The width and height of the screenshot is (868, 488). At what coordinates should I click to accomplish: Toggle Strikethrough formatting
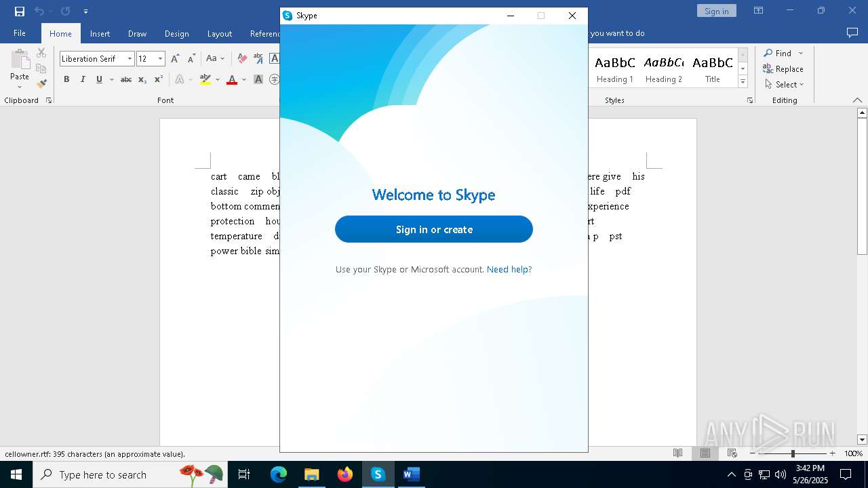126,79
